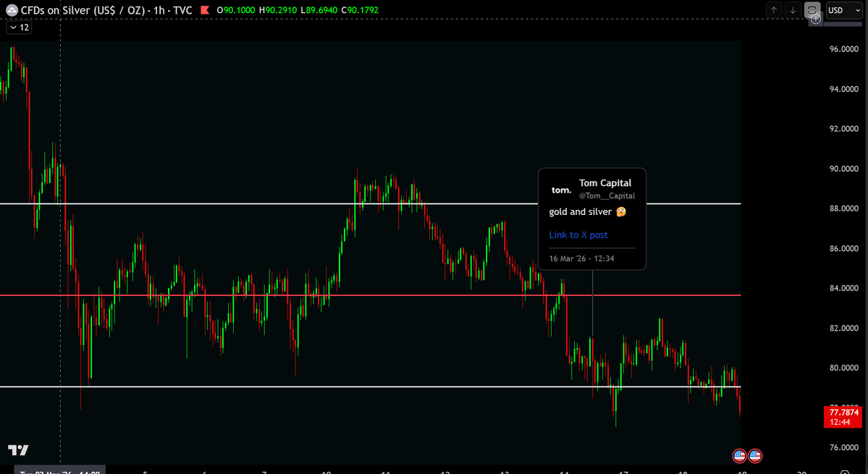Click the 88.0000 price axis label
868x474 pixels.
[x=843, y=208]
